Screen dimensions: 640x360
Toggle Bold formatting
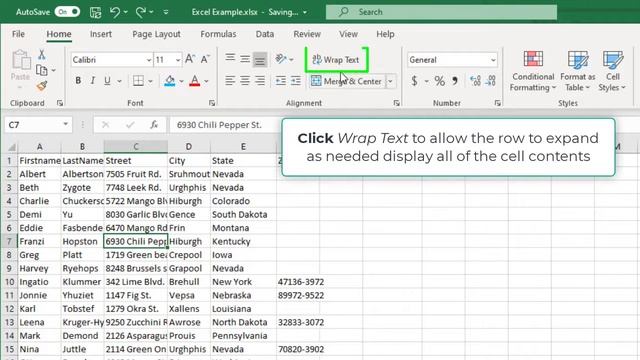78,81
